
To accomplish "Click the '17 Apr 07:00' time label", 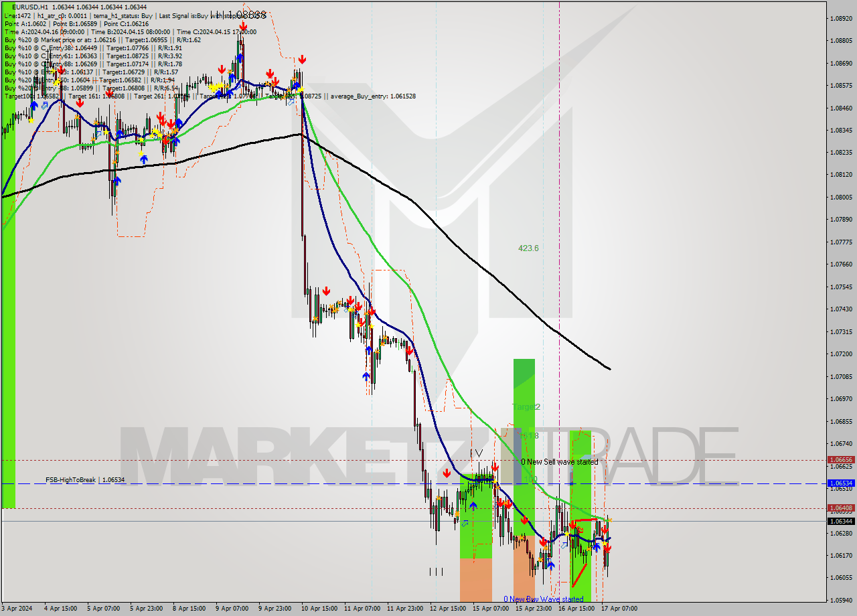I will pos(619,609).
